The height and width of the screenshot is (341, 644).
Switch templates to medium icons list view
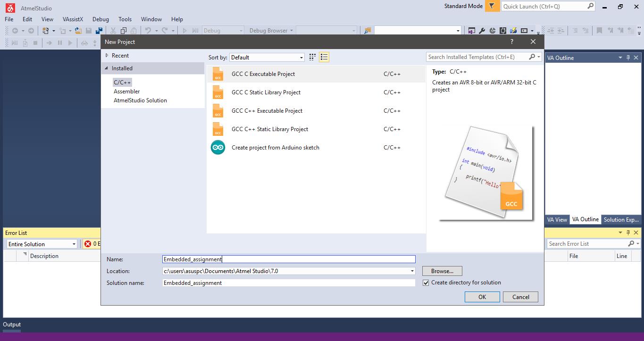(324, 57)
